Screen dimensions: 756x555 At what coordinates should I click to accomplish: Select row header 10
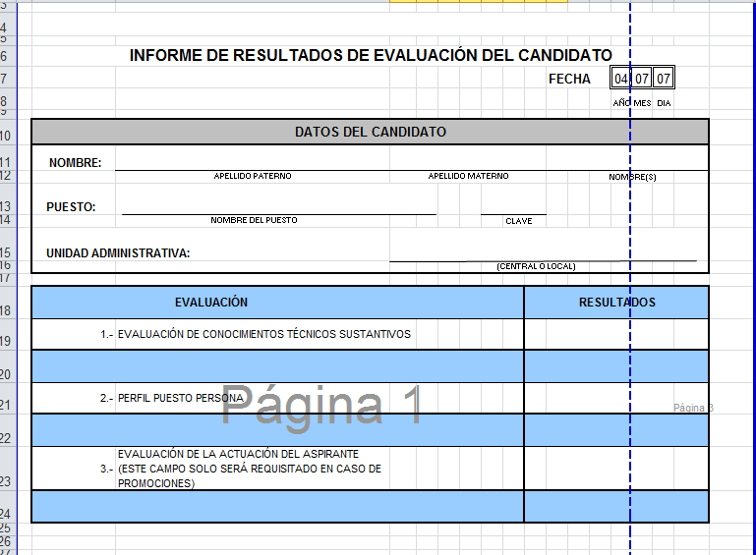pos(8,131)
